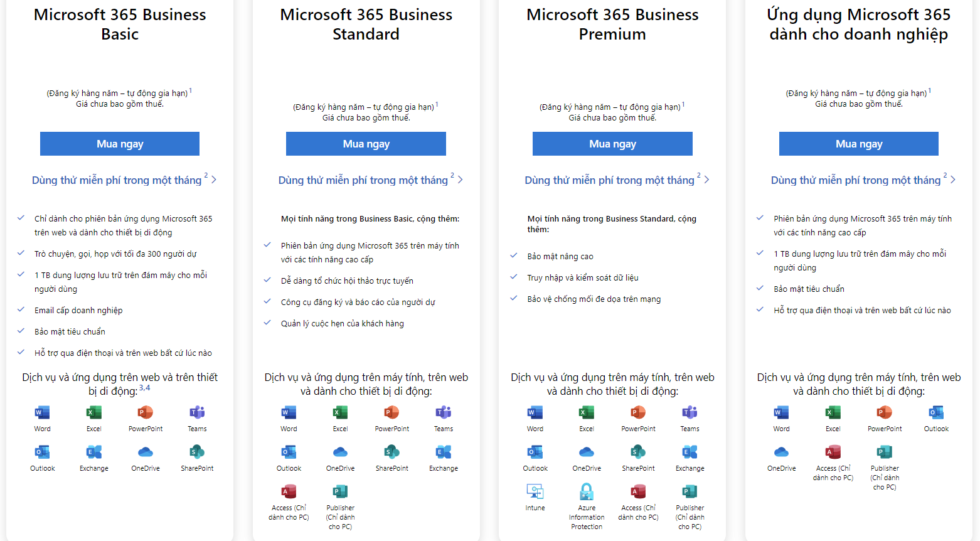
Task: Click the Teams icon in Business Standard plan
Action: click(444, 412)
